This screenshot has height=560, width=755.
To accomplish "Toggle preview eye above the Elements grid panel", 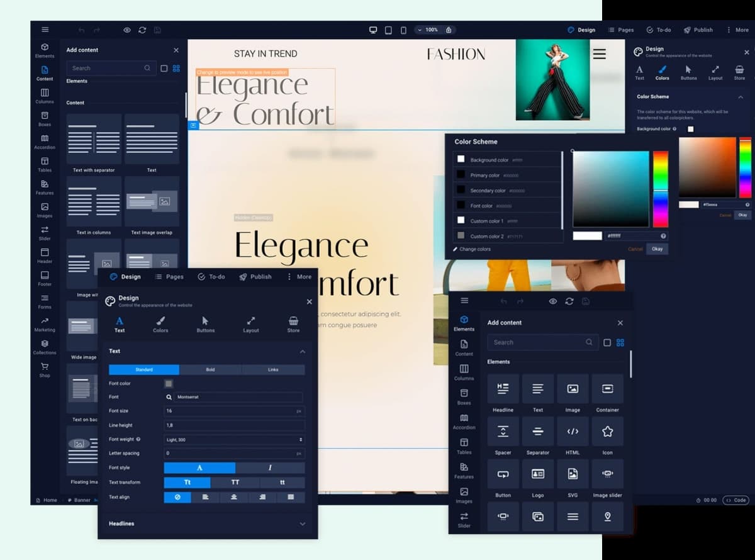I will click(x=553, y=301).
